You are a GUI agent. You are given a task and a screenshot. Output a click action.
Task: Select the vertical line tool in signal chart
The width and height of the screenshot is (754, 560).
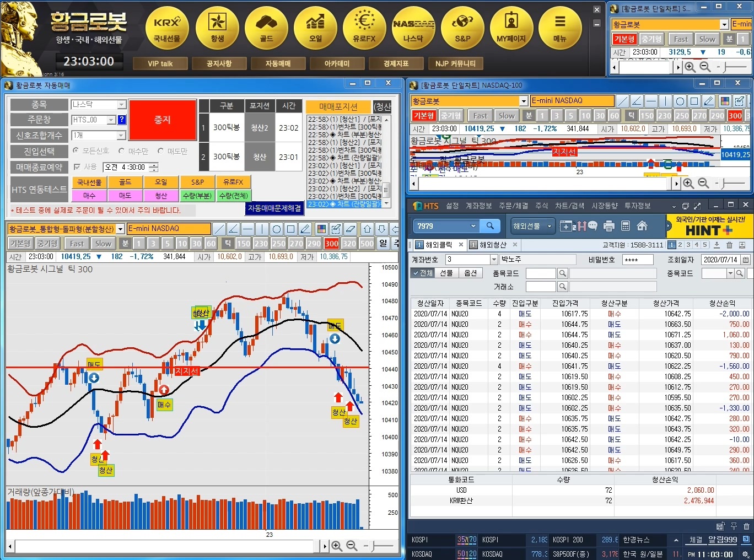(x=262, y=229)
